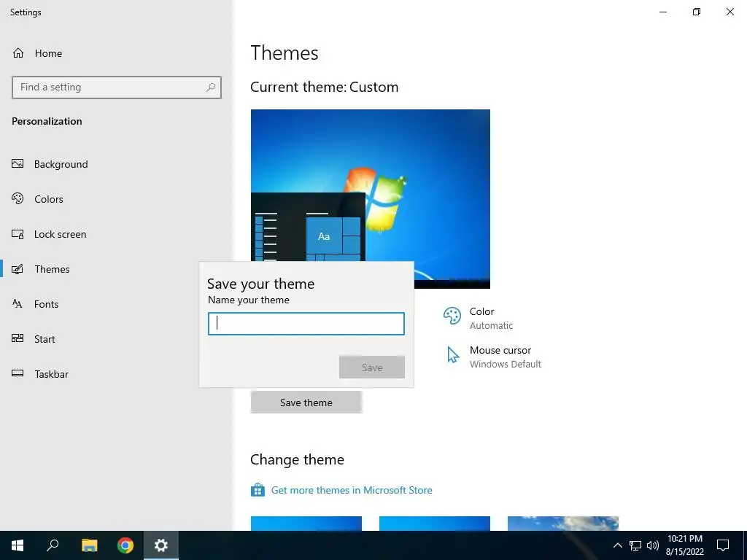This screenshot has height=560, width=747.
Task: Click the current theme preview image
Action: 370,199
